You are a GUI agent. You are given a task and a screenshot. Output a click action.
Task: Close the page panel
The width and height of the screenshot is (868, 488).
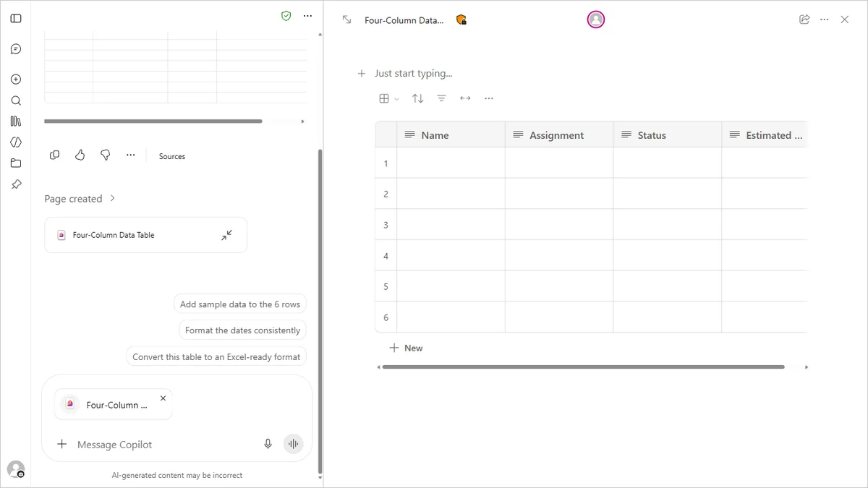coord(845,20)
